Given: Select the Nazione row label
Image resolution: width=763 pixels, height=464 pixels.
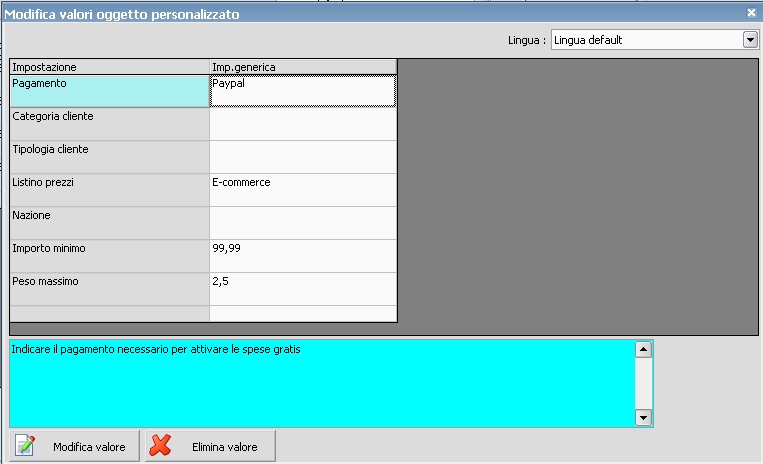Looking at the screenshot, I should pos(110,223).
